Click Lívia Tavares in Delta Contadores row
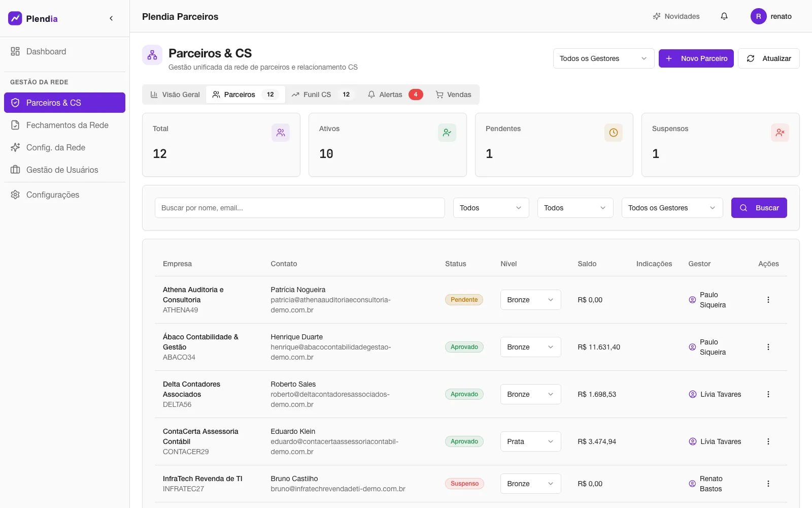The height and width of the screenshot is (508, 812). click(715, 394)
